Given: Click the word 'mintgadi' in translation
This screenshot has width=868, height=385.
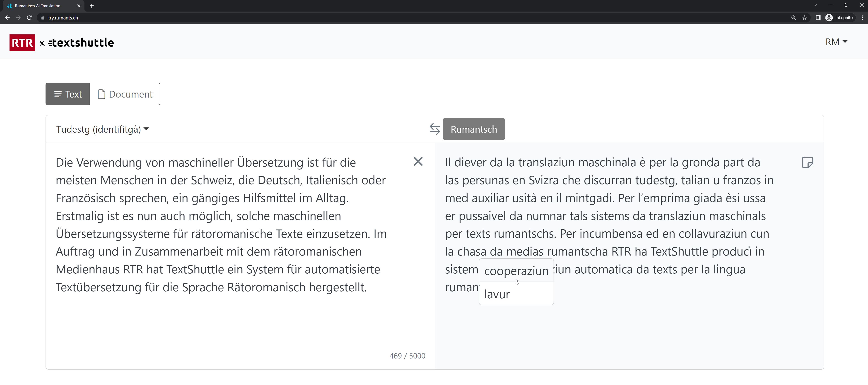Looking at the screenshot, I should pos(588,198).
